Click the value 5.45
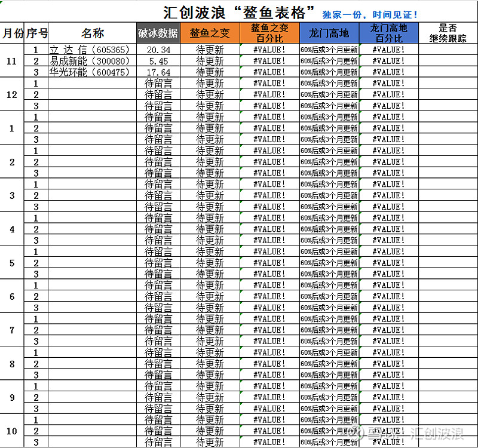The width and height of the screenshot is (478, 448). [158, 61]
